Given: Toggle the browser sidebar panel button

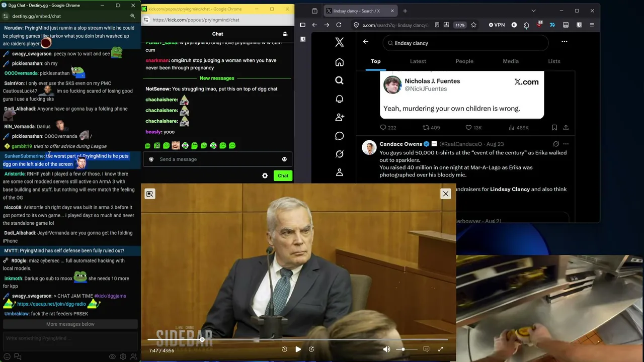Looking at the screenshot, I should (302, 25).
